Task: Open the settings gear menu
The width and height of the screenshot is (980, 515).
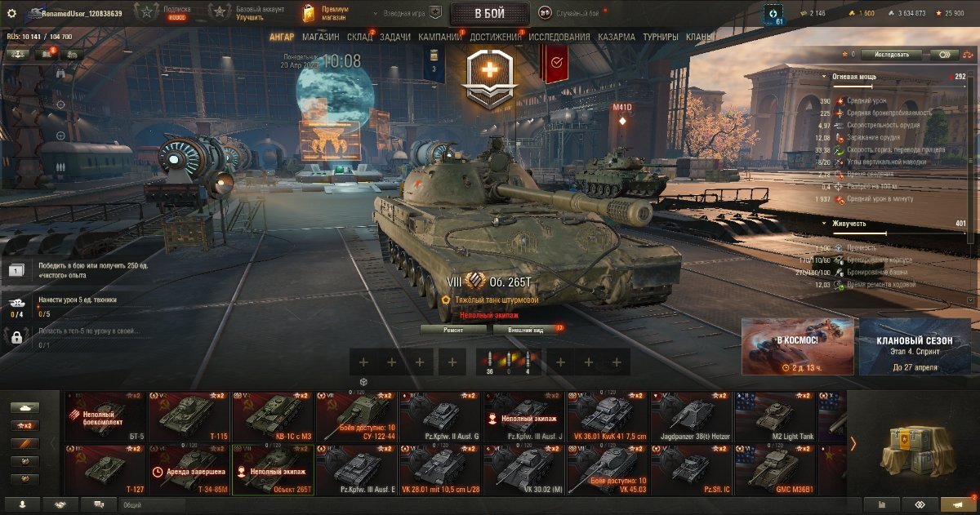Action: click(11, 13)
